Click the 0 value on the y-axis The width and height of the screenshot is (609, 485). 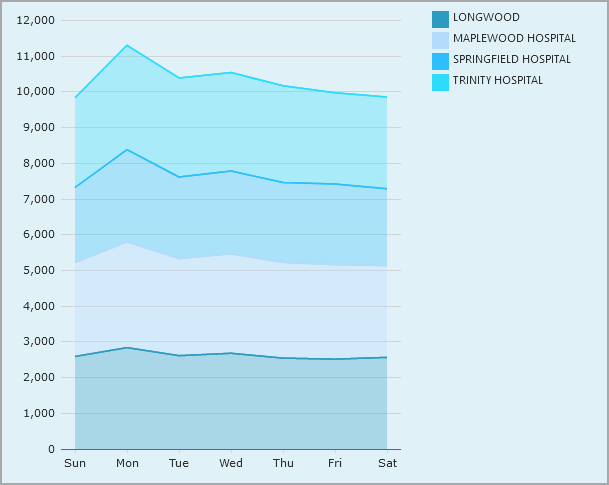pyautogui.click(x=51, y=449)
